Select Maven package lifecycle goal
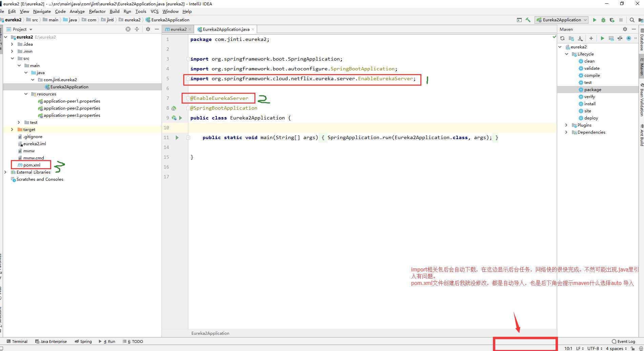Image resolution: width=644 pixels, height=351 pixels. coord(593,89)
